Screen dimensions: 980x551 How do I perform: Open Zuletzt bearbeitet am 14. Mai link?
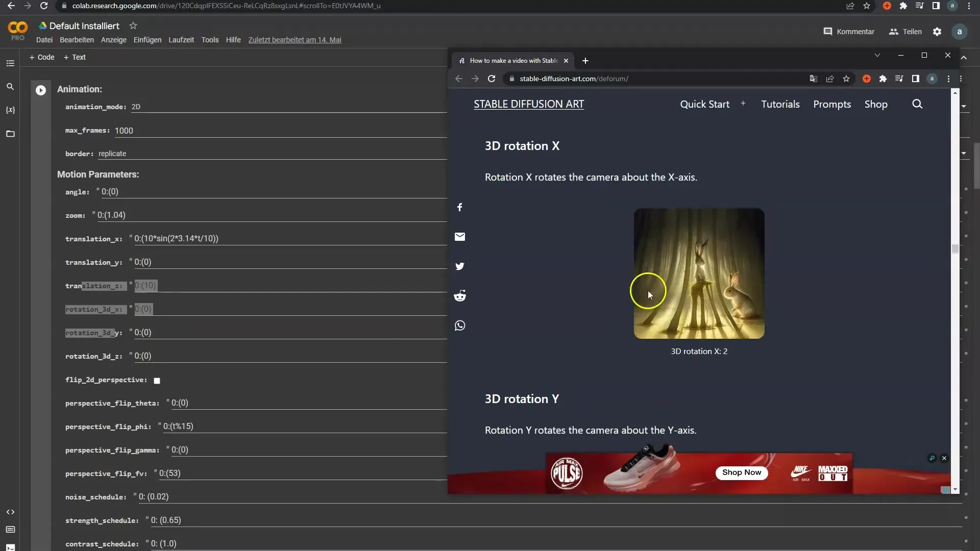(295, 40)
